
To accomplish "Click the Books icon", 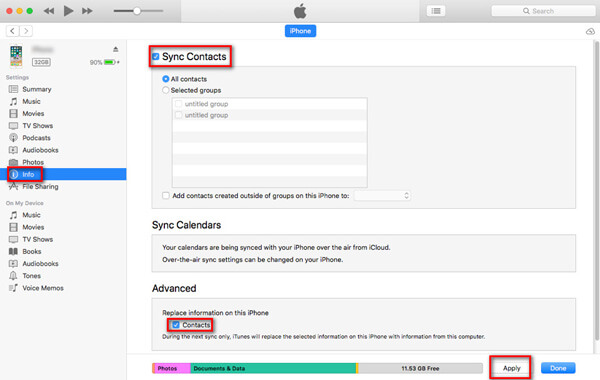I will (13, 251).
